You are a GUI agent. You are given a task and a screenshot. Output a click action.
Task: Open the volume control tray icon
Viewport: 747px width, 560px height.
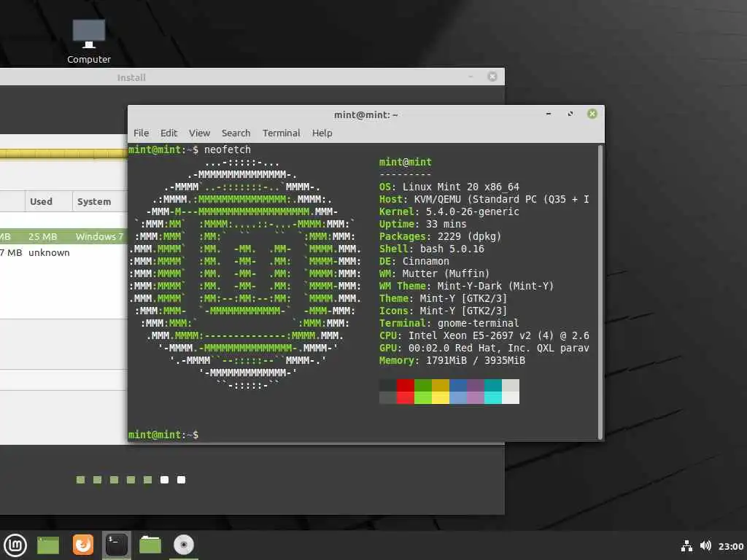[x=705, y=545]
